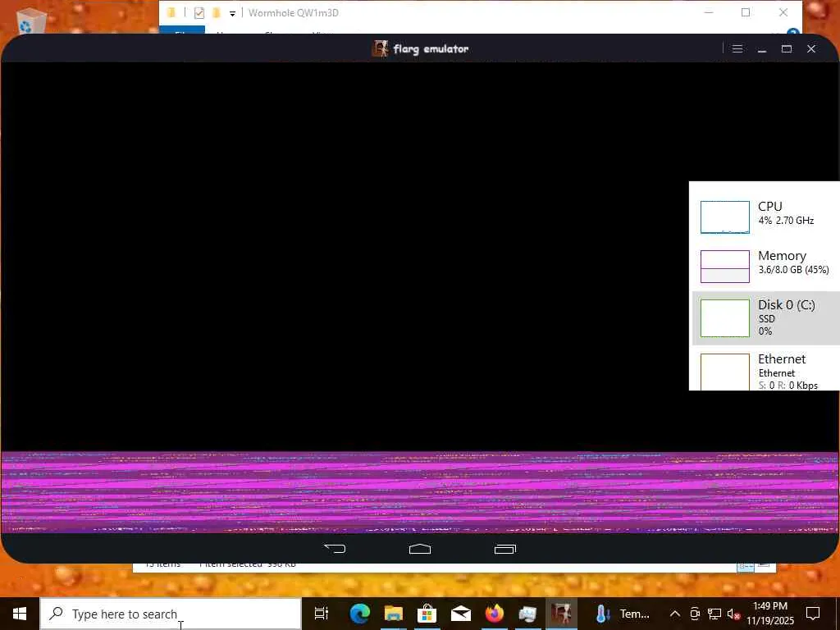The height and width of the screenshot is (630, 840).
Task: Click the Type here to search box
Action: coord(171,614)
